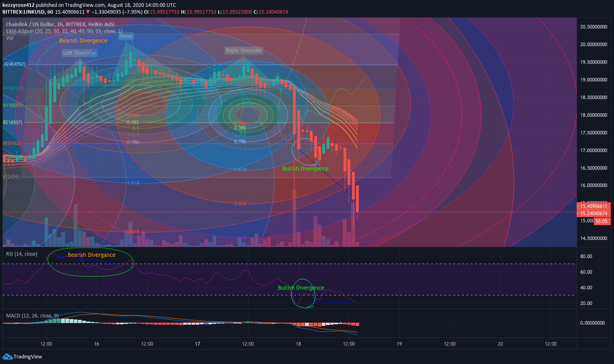Click the C:15.24040674 close value in header
Screen dimensions: 614x364
[271, 12]
